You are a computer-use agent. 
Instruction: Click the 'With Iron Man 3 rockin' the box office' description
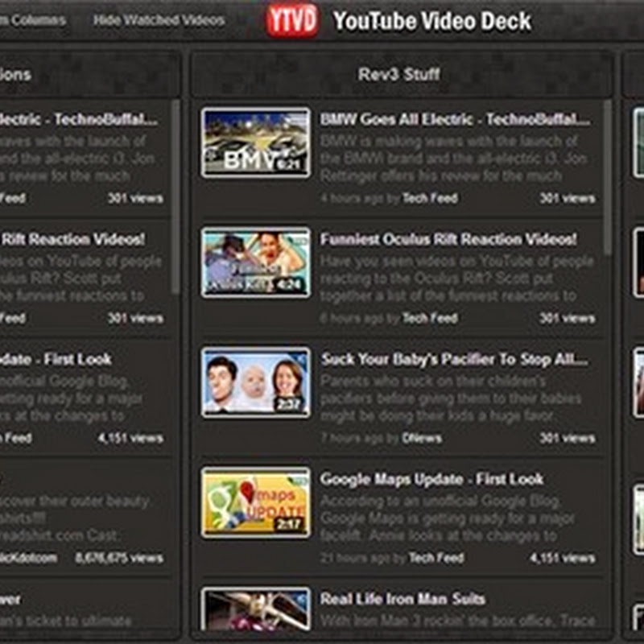pyautogui.click(x=457, y=620)
